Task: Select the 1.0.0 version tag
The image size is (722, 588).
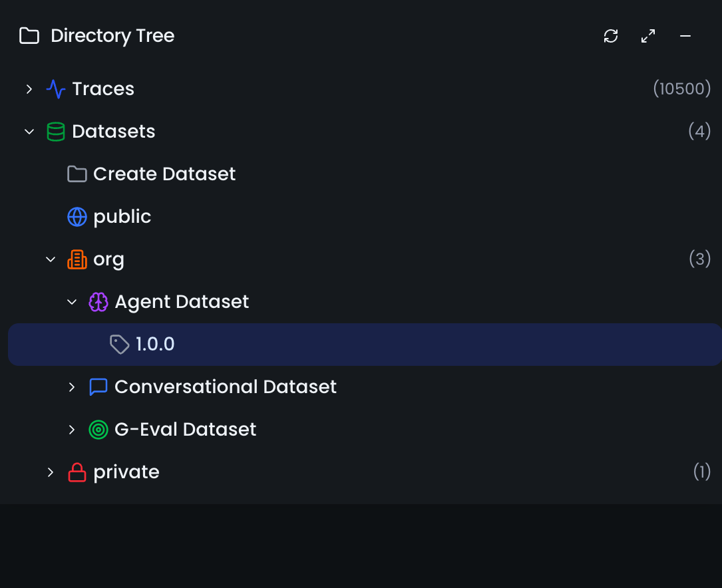Action: [155, 345]
